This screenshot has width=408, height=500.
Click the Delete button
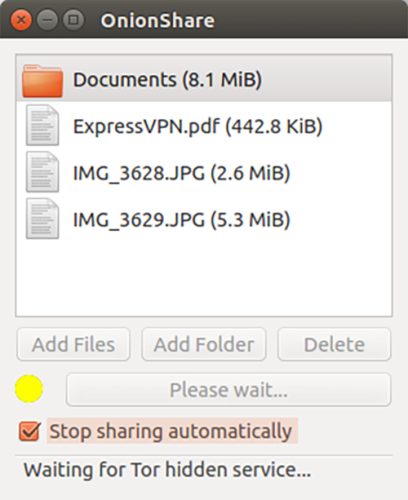tap(334, 344)
